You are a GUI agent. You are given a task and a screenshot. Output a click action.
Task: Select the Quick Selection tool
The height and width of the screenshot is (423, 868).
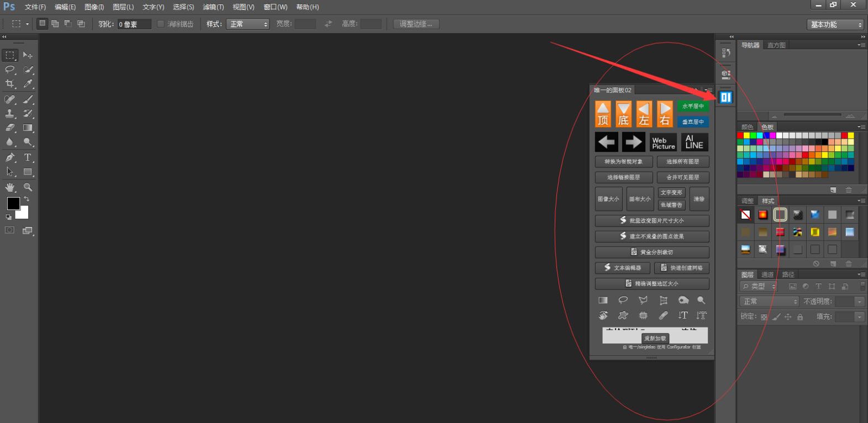point(28,70)
